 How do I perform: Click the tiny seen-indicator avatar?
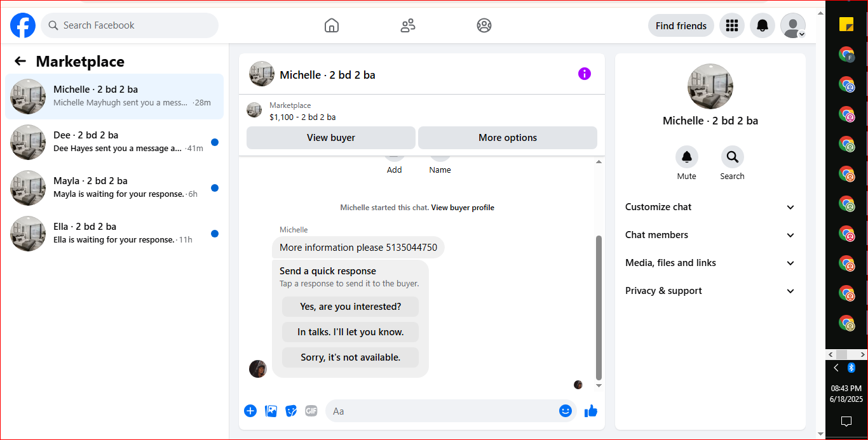pos(578,385)
